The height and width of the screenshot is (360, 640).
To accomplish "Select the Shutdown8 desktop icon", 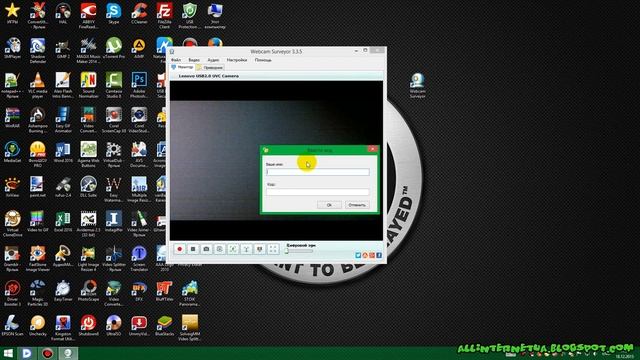I will tap(89, 325).
